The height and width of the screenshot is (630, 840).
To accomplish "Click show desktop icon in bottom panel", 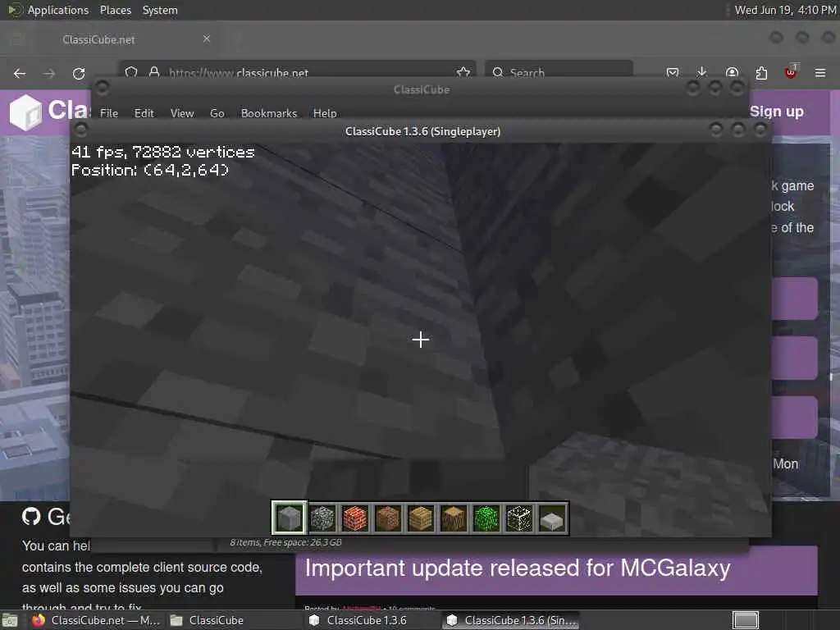I will coord(10,621).
